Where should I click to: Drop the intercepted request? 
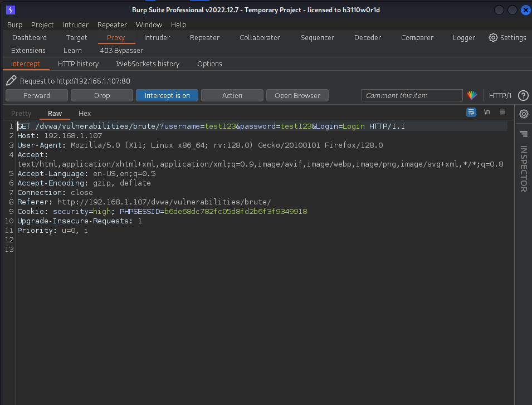(102, 96)
